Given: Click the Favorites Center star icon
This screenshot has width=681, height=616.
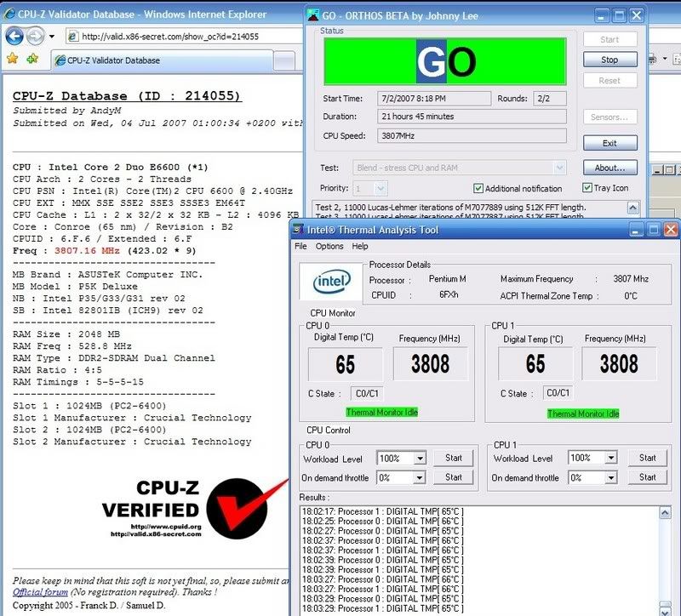Looking at the screenshot, I should tap(12, 58).
